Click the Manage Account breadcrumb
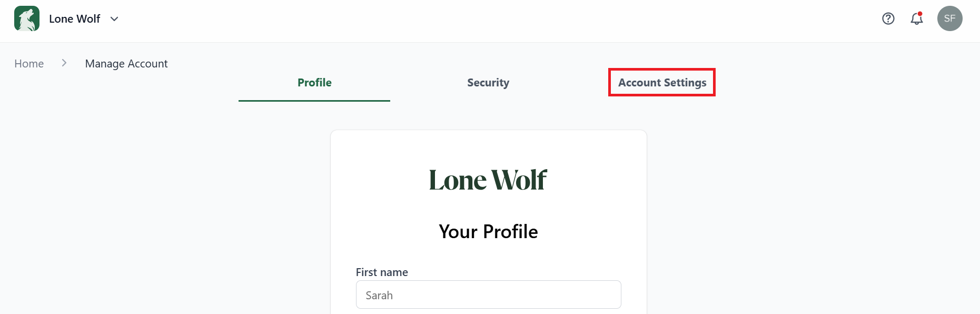This screenshot has width=980, height=314. pos(126,63)
